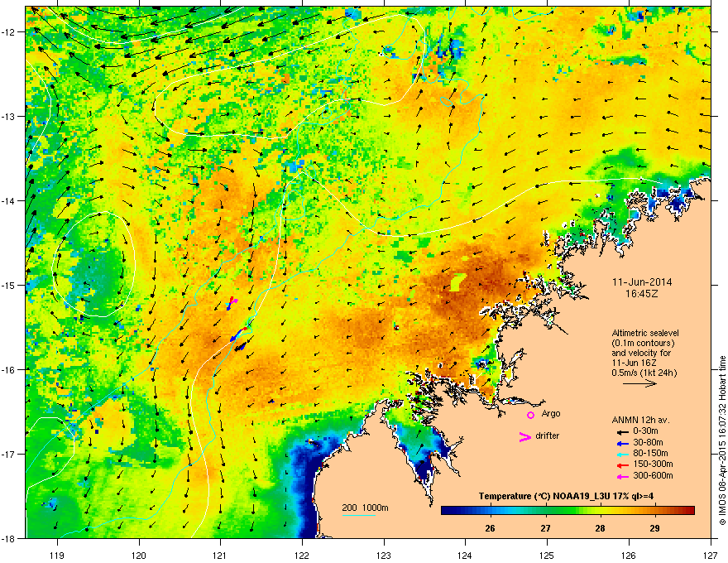Click latitude axis label '-13'
The height and width of the screenshot is (563, 728).
point(9,117)
